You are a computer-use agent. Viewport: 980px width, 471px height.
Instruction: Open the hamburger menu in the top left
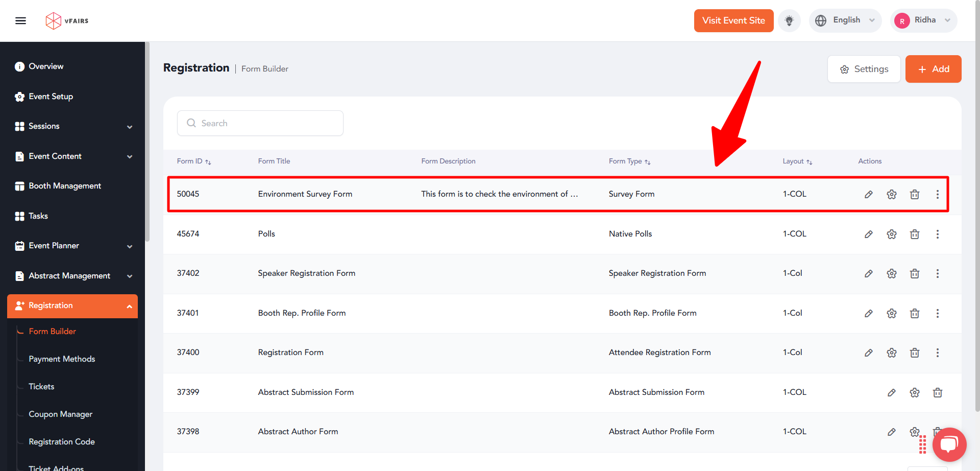(x=21, y=20)
